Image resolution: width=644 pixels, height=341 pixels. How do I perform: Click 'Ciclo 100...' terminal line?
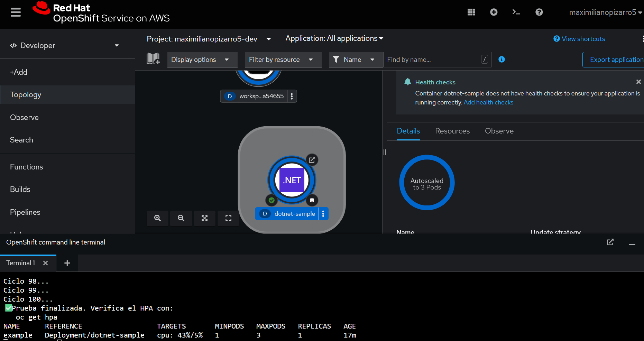point(28,299)
